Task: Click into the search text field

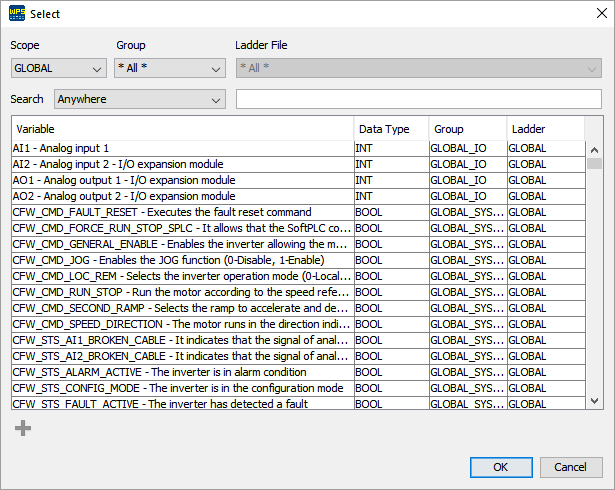Action: [x=419, y=99]
